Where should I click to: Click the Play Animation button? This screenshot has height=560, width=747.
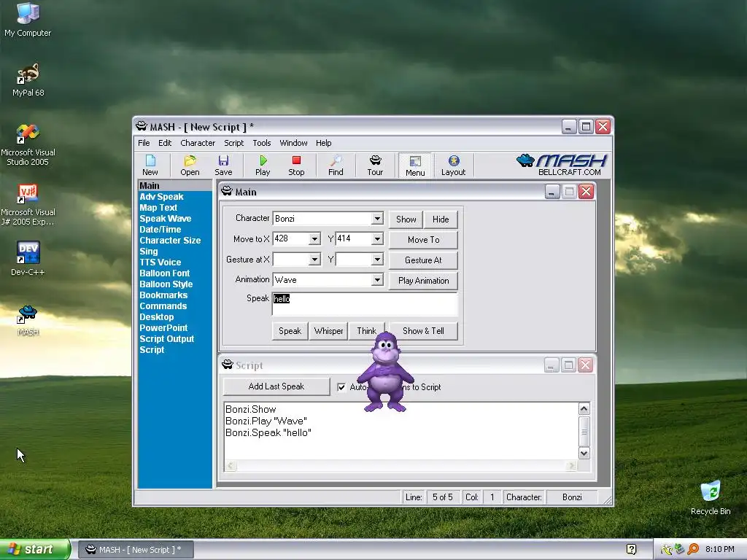(424, 281)
